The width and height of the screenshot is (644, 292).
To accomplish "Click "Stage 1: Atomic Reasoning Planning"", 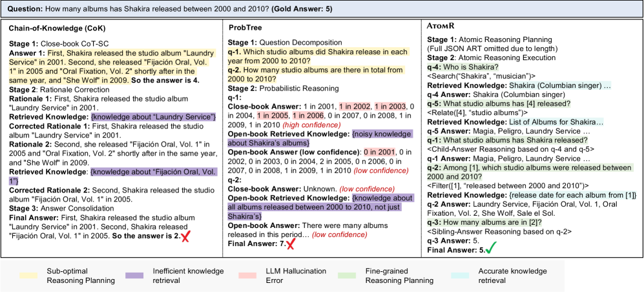I will pos(491,39).
